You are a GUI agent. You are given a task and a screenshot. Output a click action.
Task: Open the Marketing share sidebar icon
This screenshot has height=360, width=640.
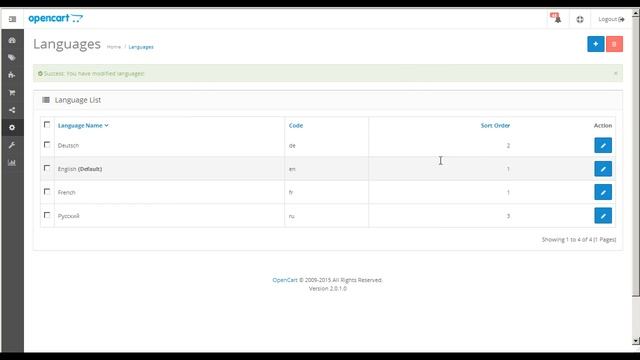[12, 110]
